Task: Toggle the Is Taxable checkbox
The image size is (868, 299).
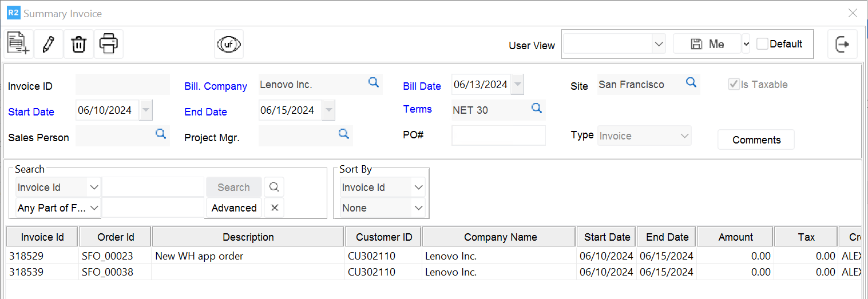Action: (734, 85)
